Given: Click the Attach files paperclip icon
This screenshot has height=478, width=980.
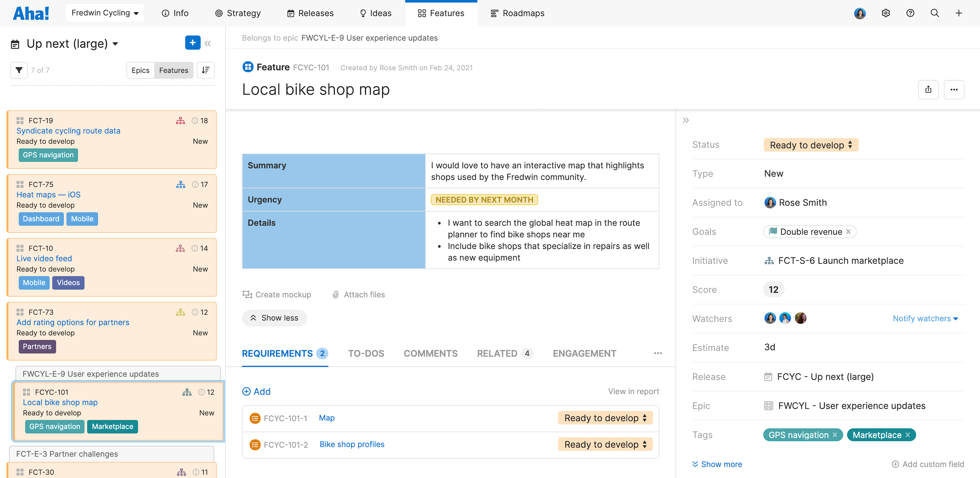Looking at the screenshot, I should point(335,294).
